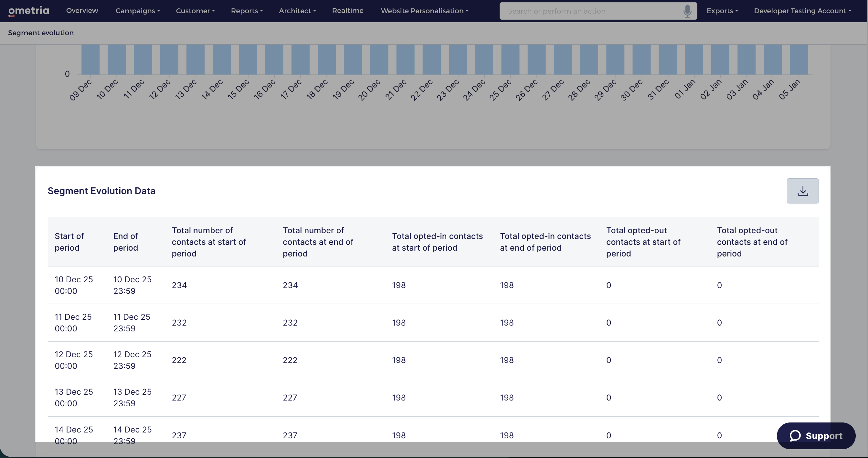
Task: Select the 25 Dec chart bar
Action: 510,59
